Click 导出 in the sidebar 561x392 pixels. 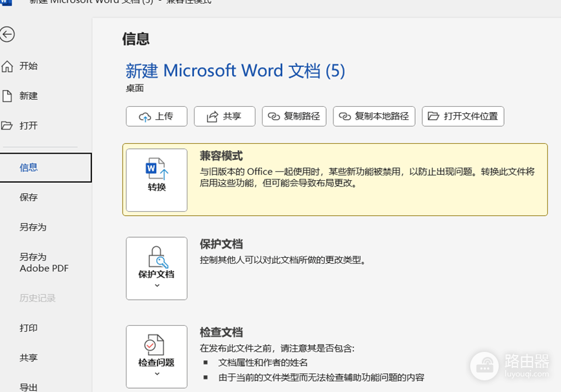[29, 387]
